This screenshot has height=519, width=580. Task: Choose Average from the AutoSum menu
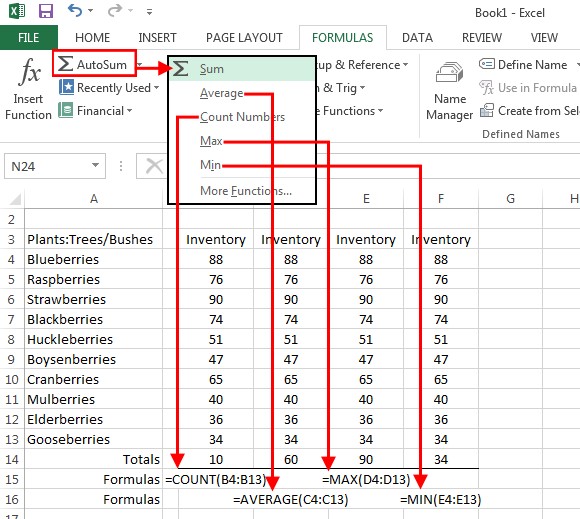click(x=222, y=93)
